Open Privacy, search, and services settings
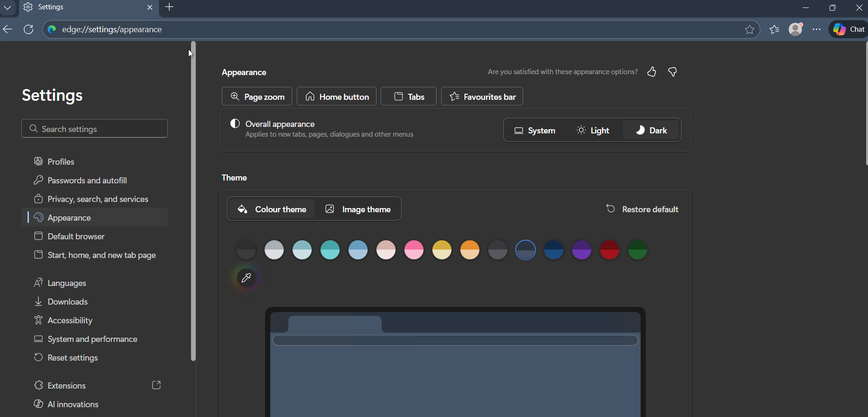This screenshot has height=417, width=868. point(98,199)
